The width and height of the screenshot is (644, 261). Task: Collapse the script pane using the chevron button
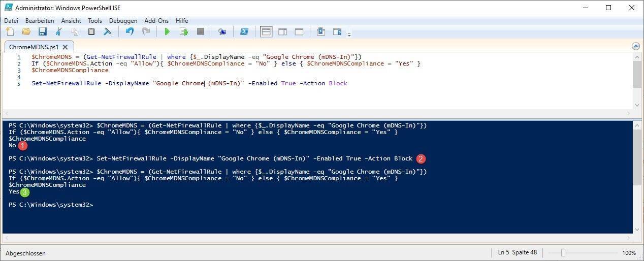coord(636,46)
